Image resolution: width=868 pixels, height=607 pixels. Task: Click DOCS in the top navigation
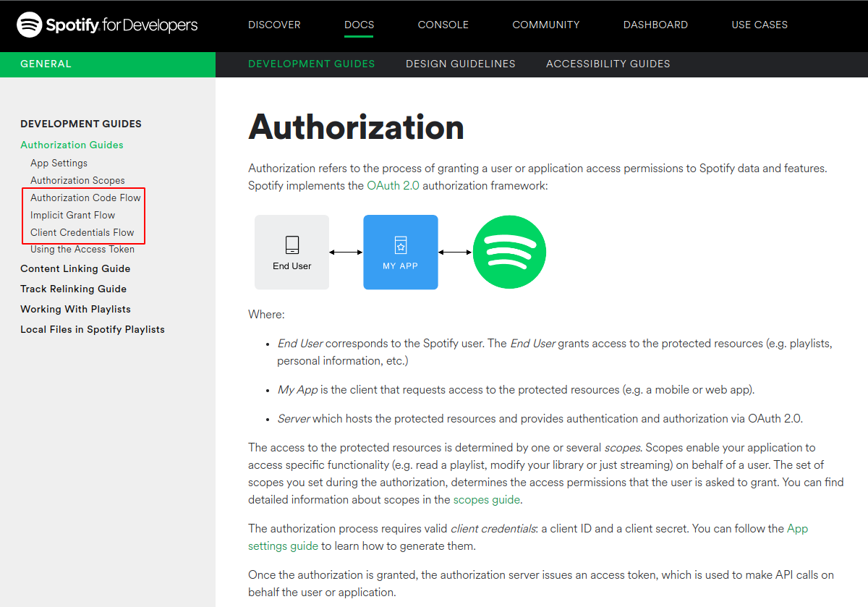click(x=359, y=25)
